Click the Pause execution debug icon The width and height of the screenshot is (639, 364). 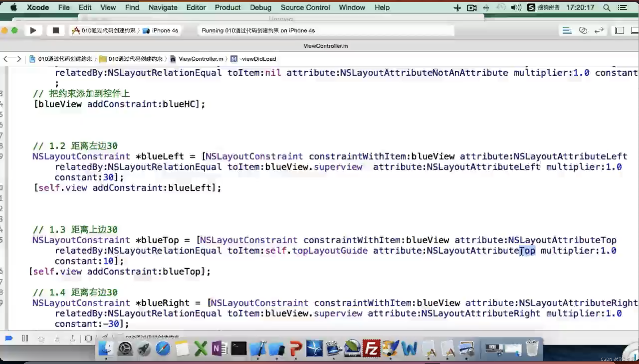click(x=25, y=338)
